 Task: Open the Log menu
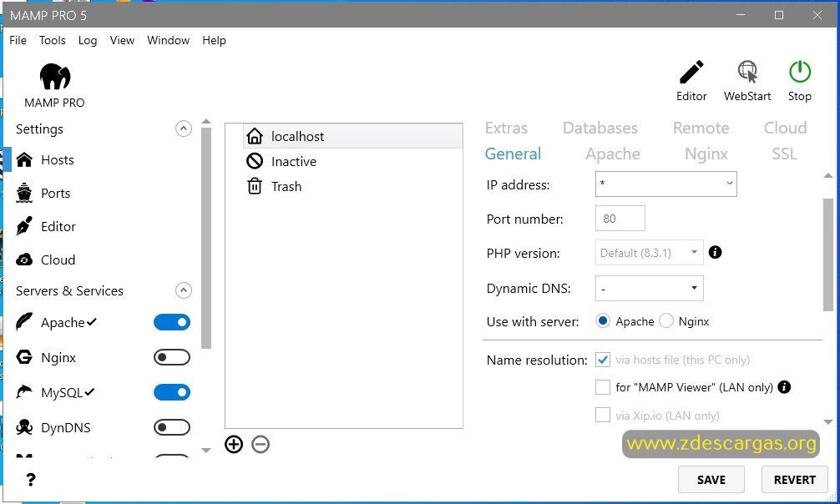(x=88, y=40)
